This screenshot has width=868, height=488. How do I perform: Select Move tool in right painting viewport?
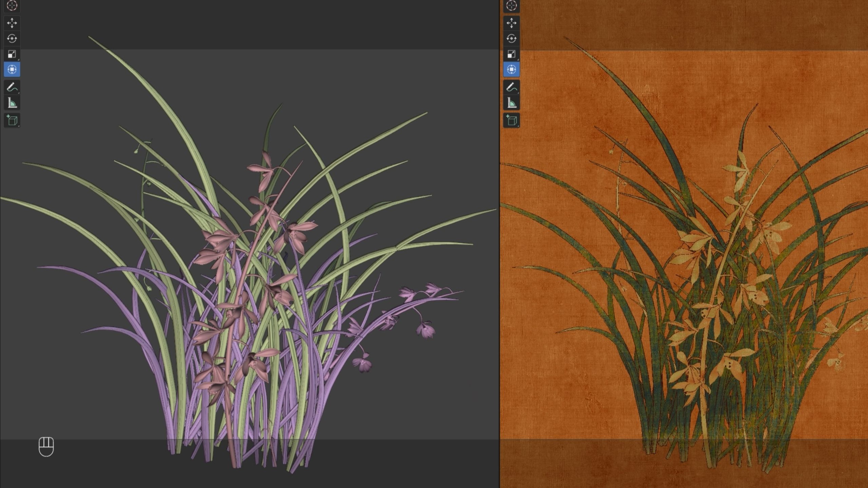511,23
